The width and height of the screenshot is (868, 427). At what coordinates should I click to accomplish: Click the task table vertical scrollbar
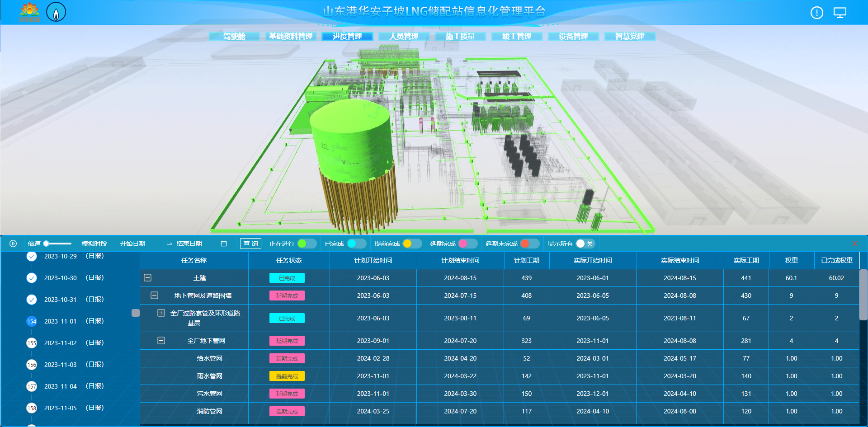(x=863, y=295)
